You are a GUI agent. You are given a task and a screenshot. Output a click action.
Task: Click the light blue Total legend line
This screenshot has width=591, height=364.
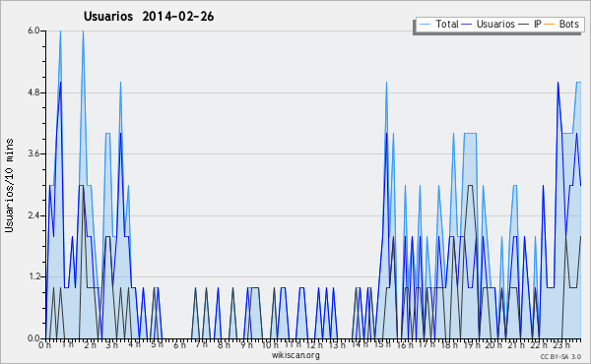425,25
